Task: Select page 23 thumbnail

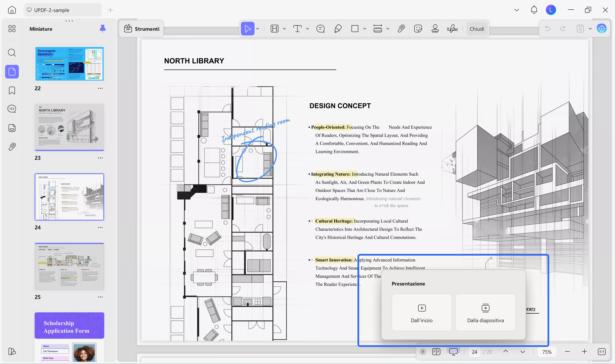Action: pos(69,127)
